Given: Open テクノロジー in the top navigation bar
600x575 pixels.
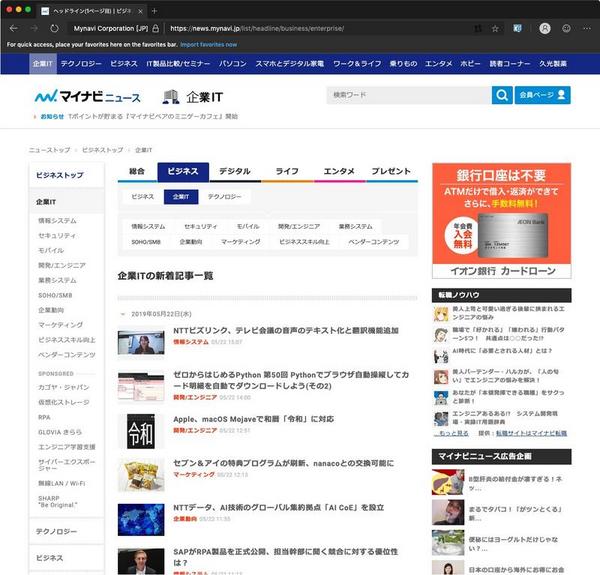Looking at the screenshot, I should coord(81,64).
